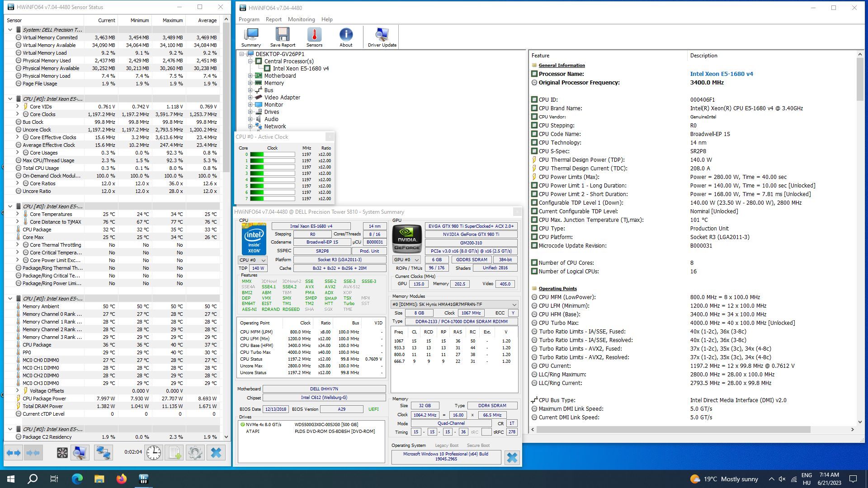
Task: Show hidden tray icons chevron
Action: tap(771, 479)
